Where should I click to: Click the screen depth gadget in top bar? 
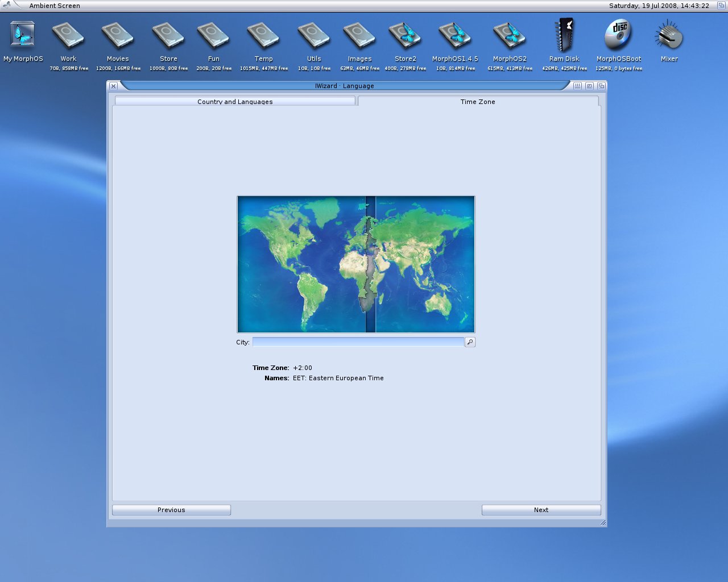pos(721,5)
